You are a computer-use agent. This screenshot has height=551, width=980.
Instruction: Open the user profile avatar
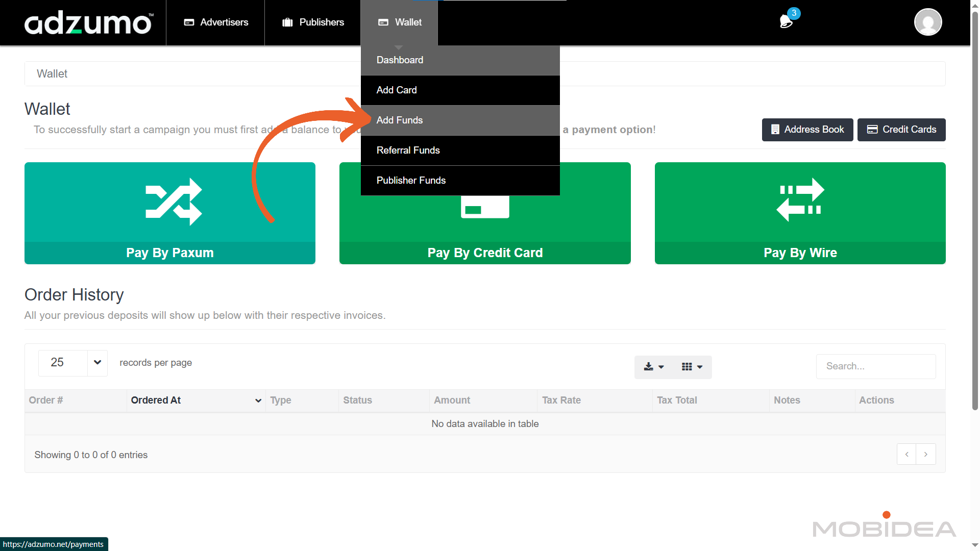pyautogui.click(x=927, y=22)
